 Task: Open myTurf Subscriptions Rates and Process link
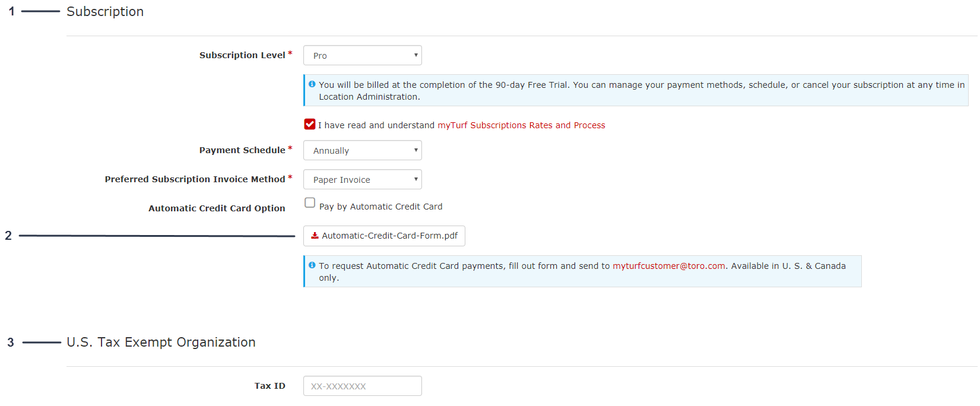(x=521, y=125)
